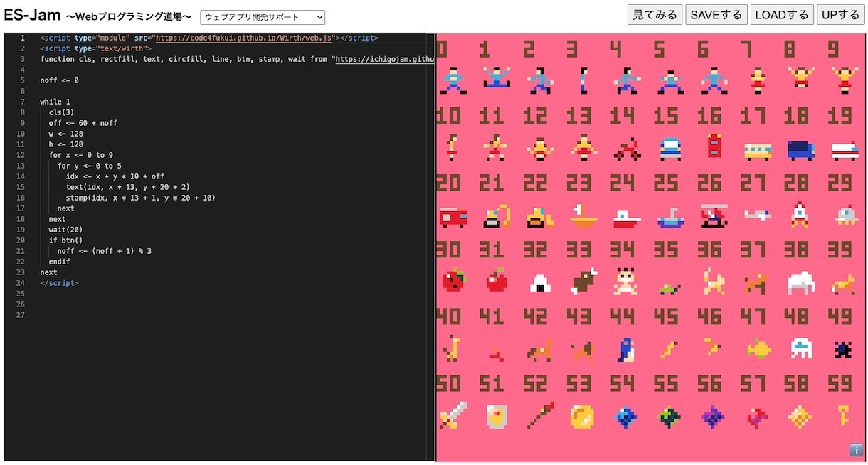Viewport: 868px width, 465px height.
Task: Click the golden key sprite numbered 59
Action: (844, 416)
